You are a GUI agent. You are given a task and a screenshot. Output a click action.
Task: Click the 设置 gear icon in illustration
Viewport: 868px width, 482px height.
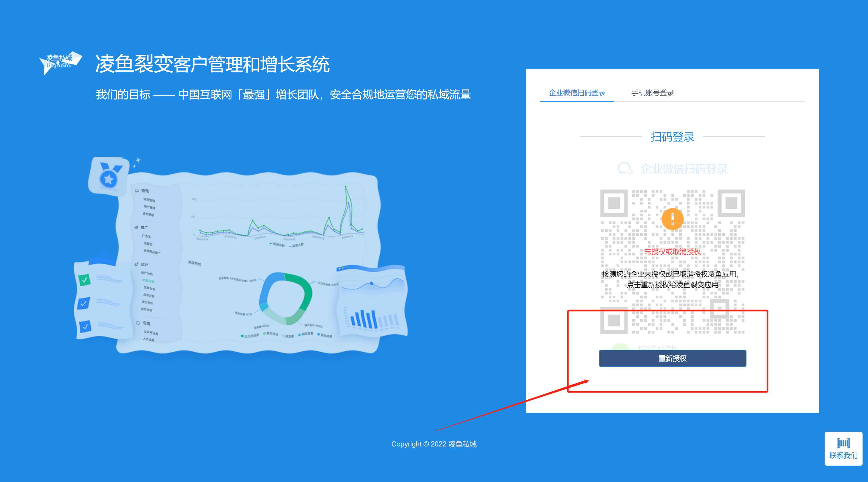tap(138, 323)
